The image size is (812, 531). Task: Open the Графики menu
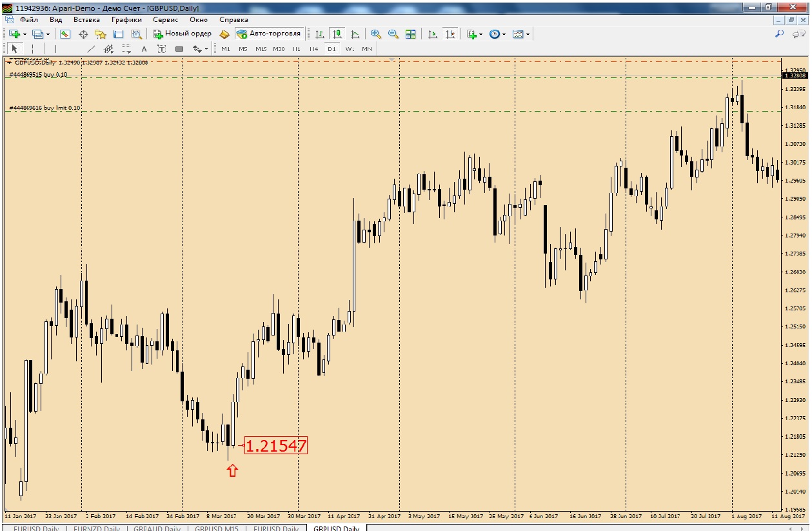126,19
